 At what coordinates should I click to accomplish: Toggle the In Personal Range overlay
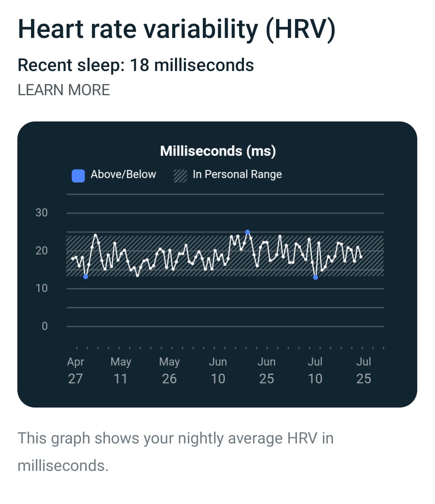tap(237, 174)
